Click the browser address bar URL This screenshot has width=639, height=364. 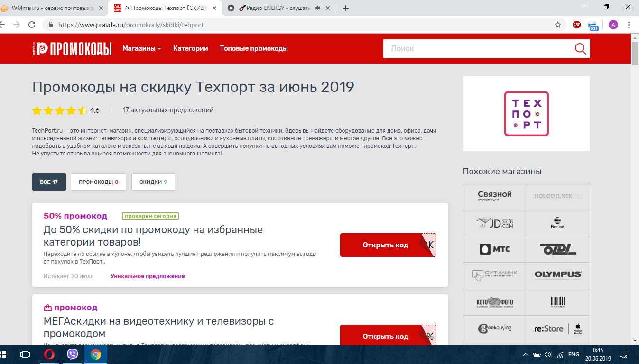click(x=131, y=25)
